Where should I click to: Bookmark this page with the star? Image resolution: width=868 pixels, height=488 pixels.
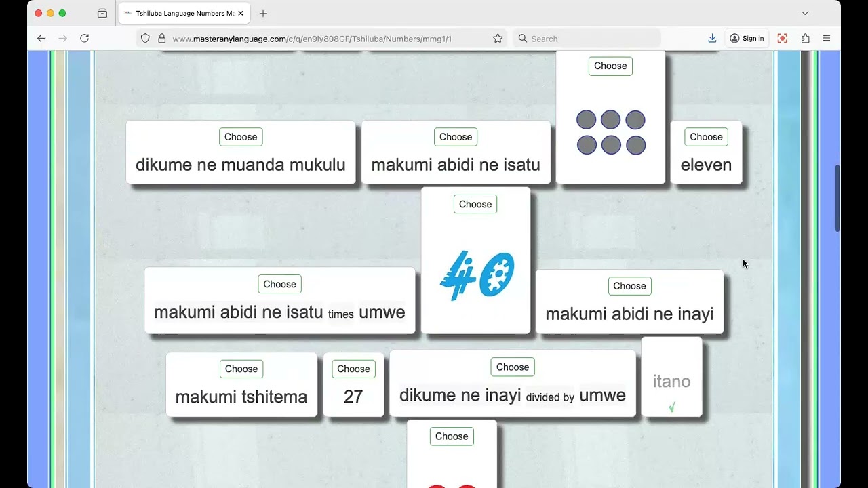tap(498, 39)
